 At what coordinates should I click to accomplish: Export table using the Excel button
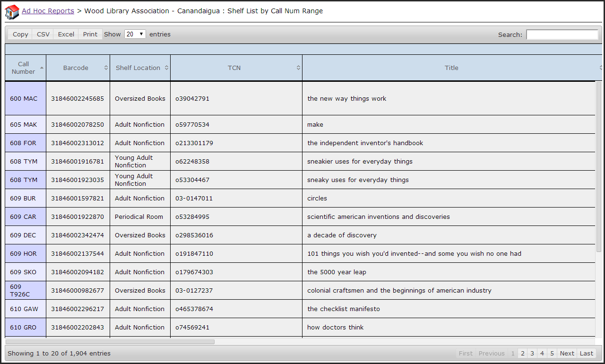click(x=66, y=34)
